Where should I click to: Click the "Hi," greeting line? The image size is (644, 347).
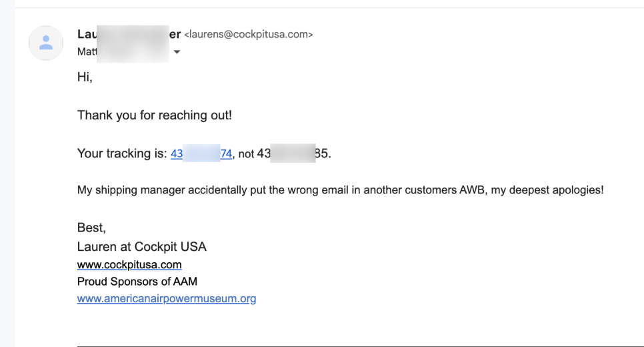(x=85, y=77)
